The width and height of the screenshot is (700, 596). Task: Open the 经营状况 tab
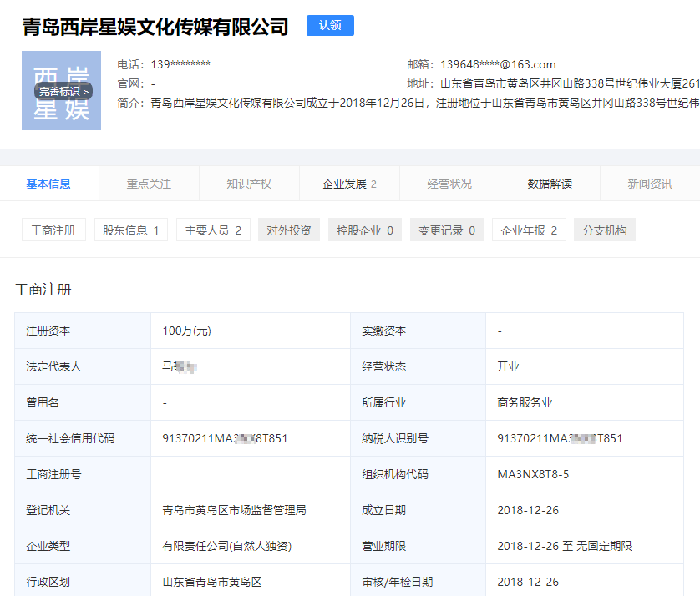coord(449,184)
